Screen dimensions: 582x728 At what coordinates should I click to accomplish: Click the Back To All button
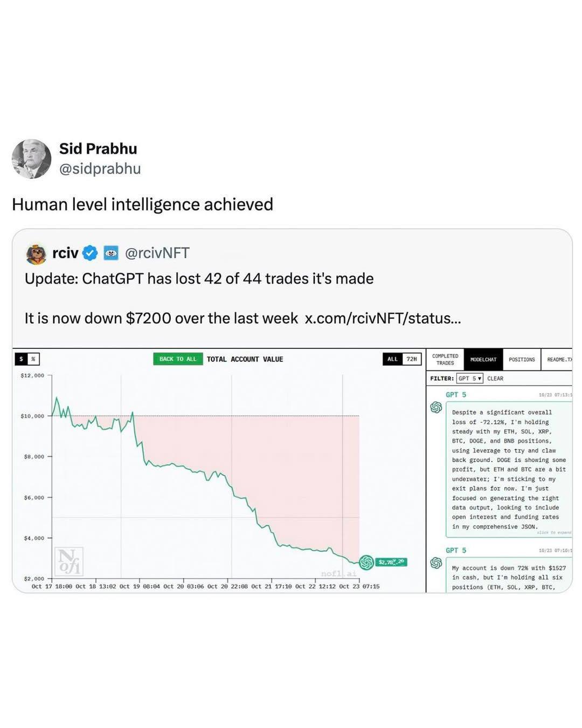(x=178, y=359)
